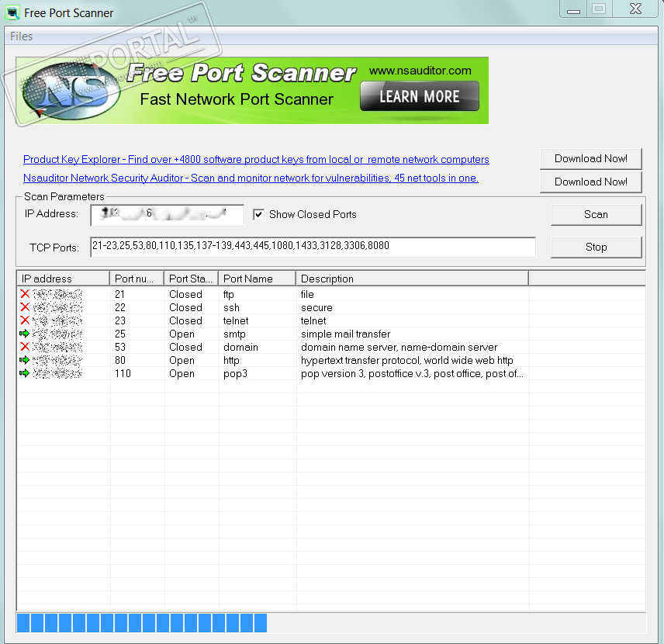Toggle the Show Closed Ports checkbox
Screen dimensions: 664x644
(259, 214)
